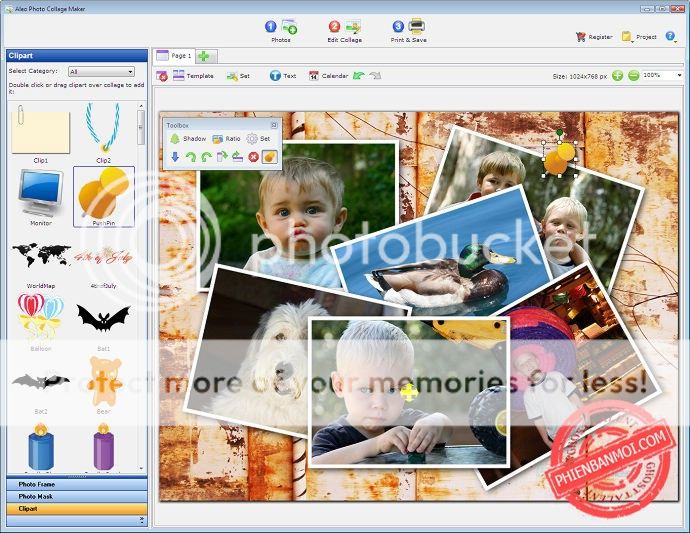Click the flip page arrow icon in Toolbox
Image resolution: width=690 pixels, height=533 pixels.
coord(222,156)
